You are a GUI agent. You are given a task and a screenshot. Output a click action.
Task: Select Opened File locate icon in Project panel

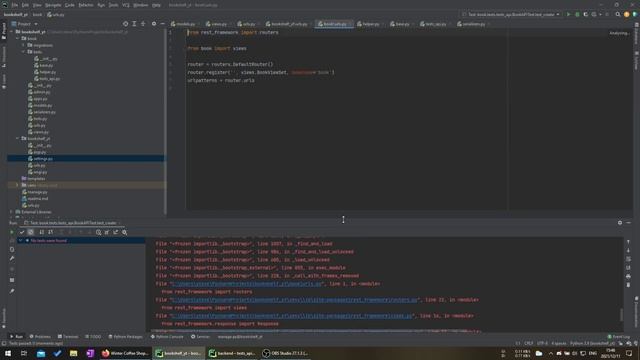tap(125, 24)
